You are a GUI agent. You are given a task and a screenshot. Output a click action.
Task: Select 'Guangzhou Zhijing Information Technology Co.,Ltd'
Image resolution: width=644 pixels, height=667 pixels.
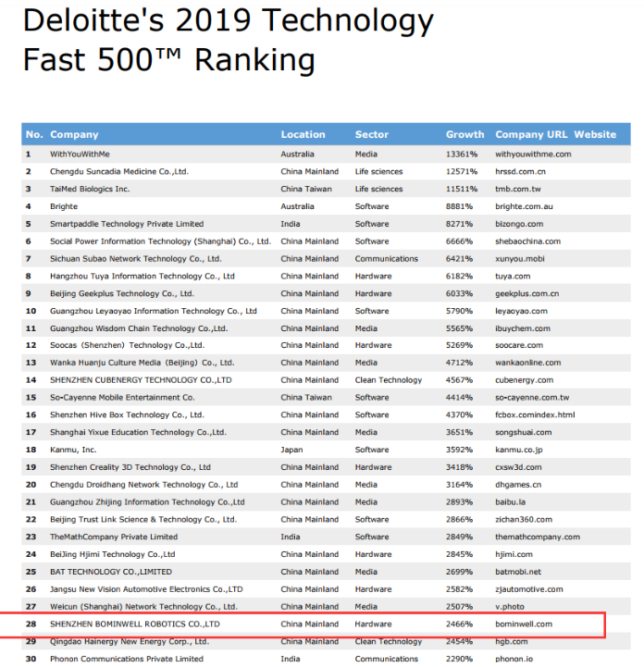[x=147, y=502]
